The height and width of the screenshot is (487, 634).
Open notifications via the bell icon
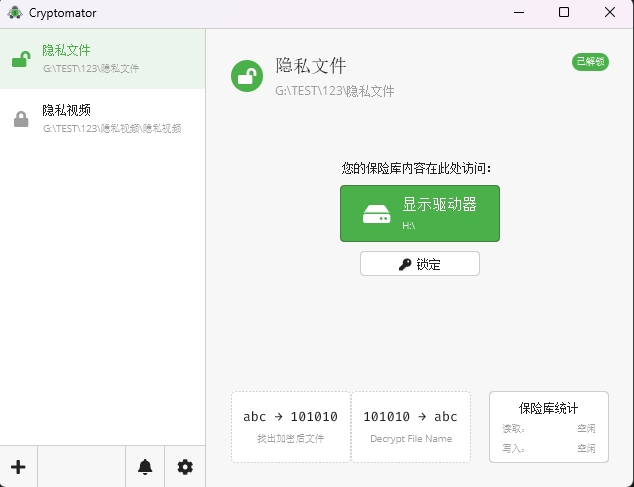click(145, 467)
